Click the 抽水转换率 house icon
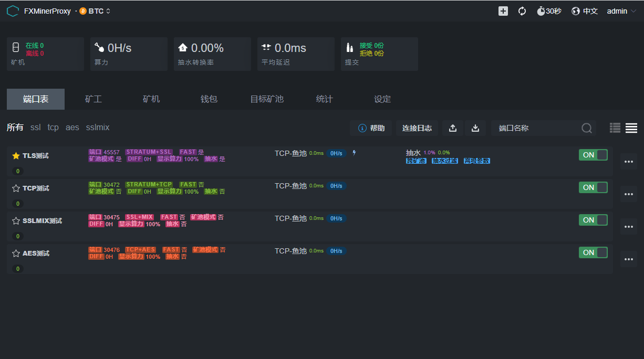 pos(183,48)
